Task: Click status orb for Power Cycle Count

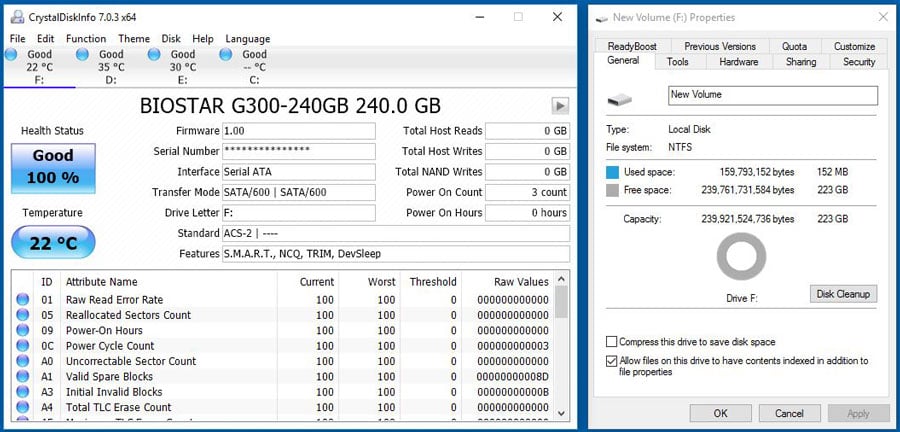Action: coord(22,346)
